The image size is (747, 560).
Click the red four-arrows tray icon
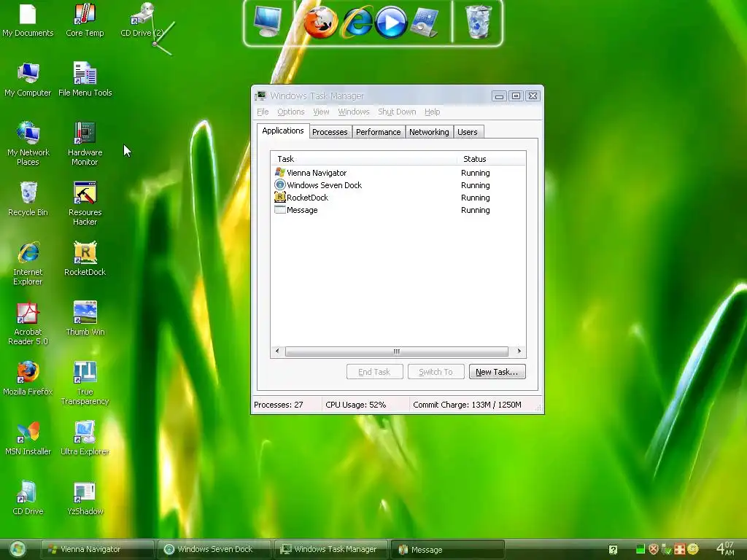679,549
